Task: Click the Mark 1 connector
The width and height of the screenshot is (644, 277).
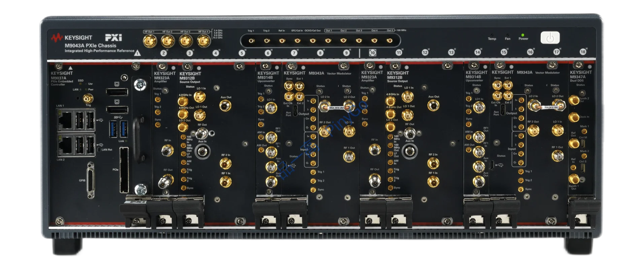Action: [x=584, y=131]
